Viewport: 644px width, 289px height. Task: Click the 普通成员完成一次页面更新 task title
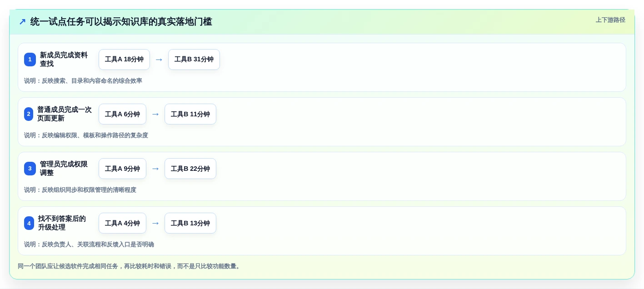65,114
